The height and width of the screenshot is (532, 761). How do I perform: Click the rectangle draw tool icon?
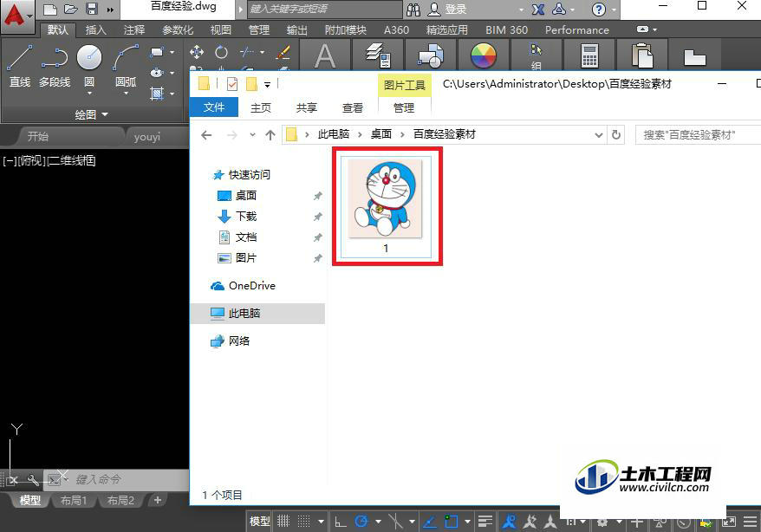[156, 52]
